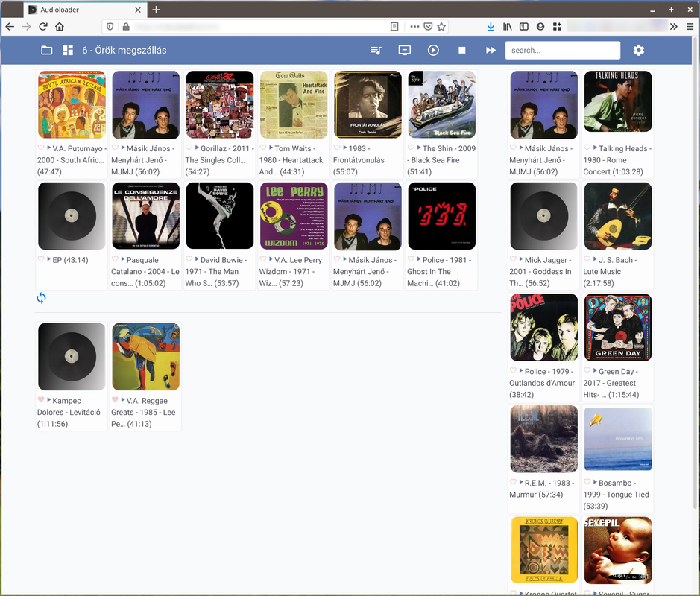Open the now-playing display icon

(x=404, y=50)
